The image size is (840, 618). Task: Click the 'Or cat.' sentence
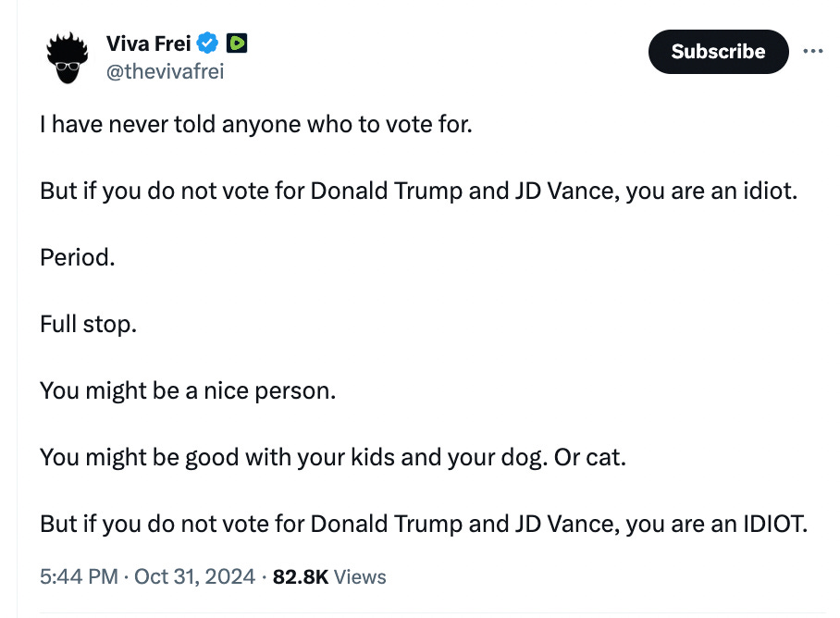pyautogui.click(x=590, y=457)
